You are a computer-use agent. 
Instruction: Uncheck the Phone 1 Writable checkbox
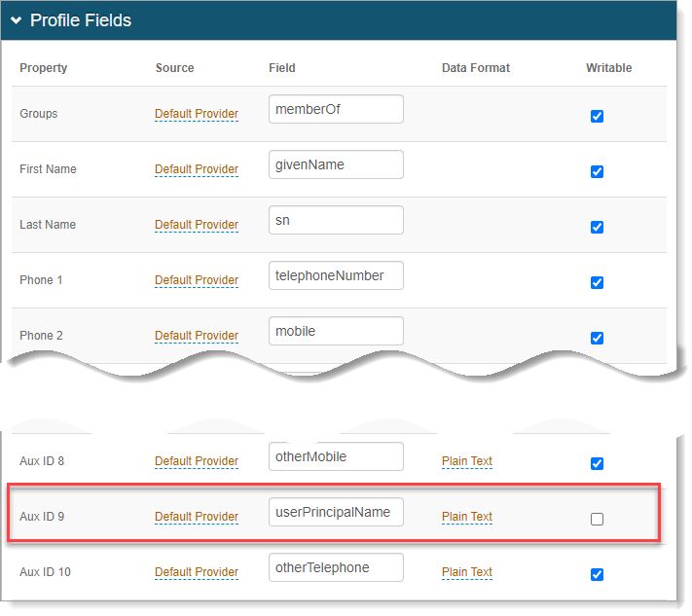(x=597, y=282)
